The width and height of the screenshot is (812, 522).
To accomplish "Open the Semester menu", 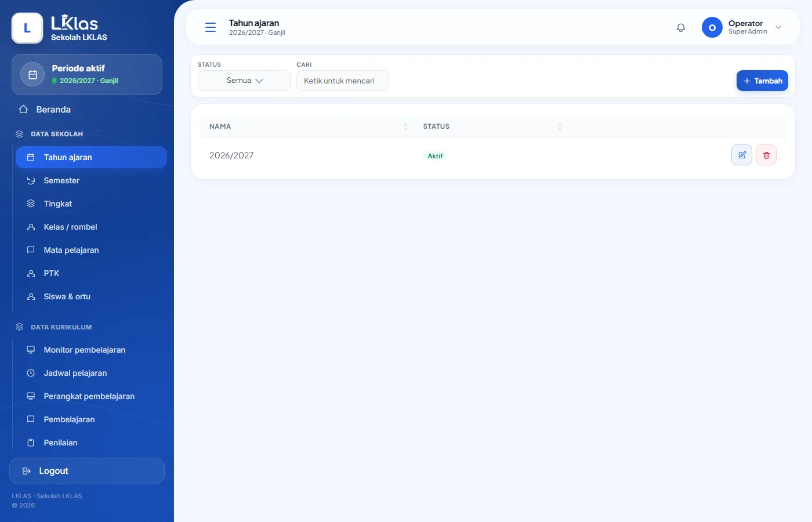I will point(91,180).
